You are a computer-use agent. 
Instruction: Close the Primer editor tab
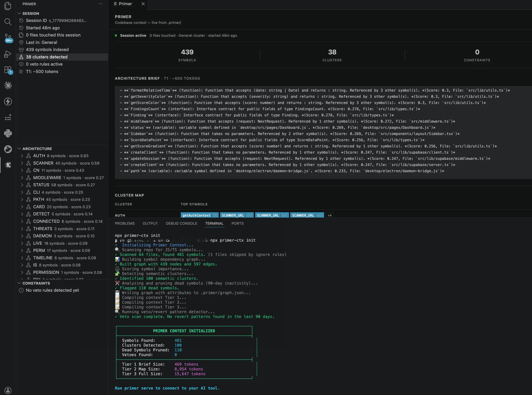[x=143, y=4]
